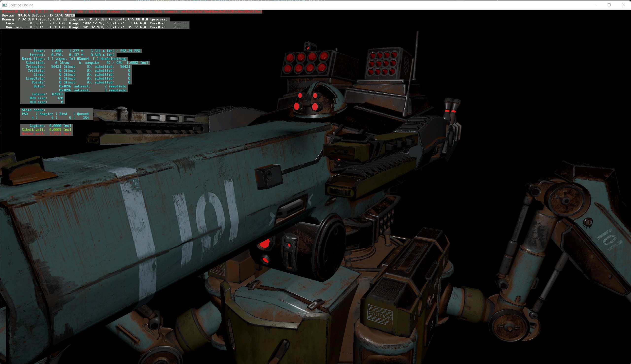Click the State cache header label
631x364 pixels.
[x=34, y=110]
